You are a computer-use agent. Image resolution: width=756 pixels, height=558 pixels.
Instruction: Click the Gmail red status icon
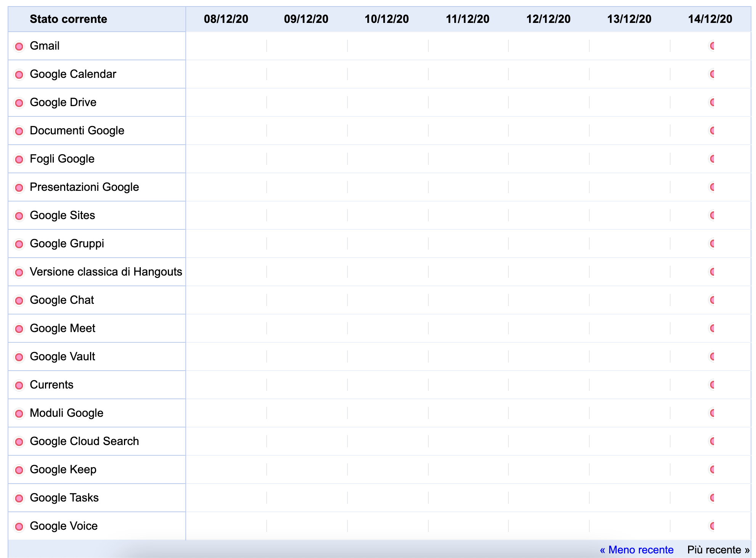point(19,47)
